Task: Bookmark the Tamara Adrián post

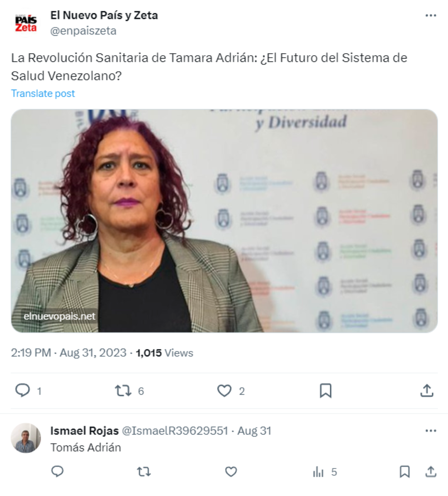Action: click(325, 391)
